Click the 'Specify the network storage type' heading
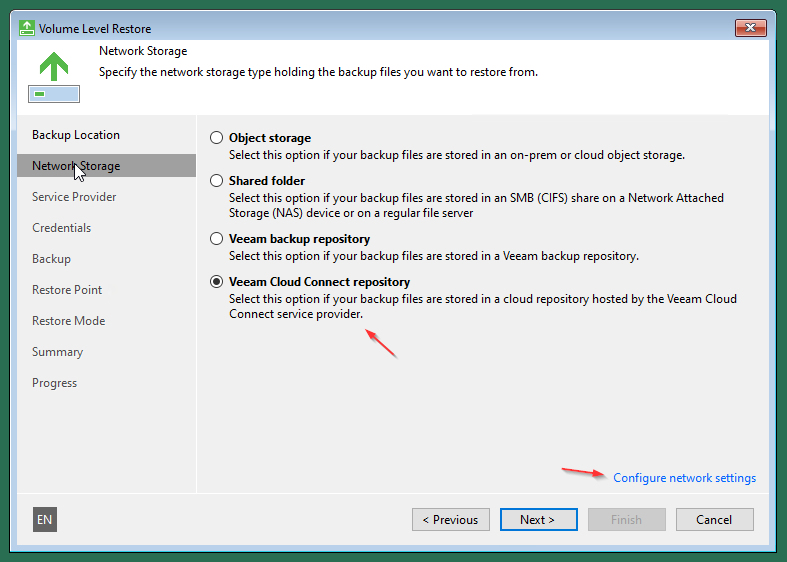The image size is (787, 562). point(318,72)
